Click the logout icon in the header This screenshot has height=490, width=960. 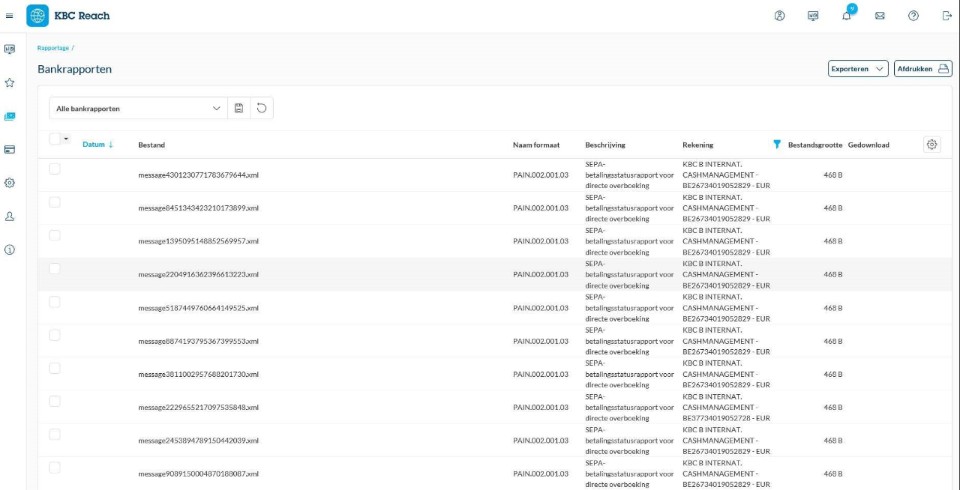pos(946,16)
